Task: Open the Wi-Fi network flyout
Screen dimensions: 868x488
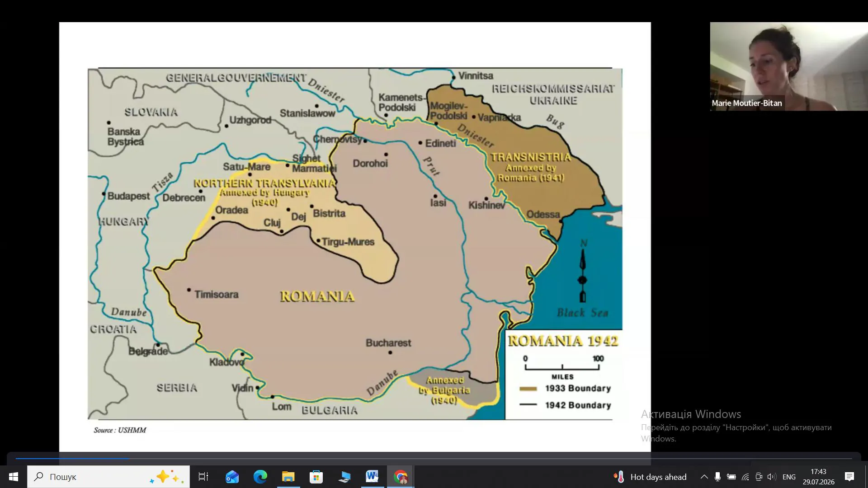Action: [x=745, y=477]
